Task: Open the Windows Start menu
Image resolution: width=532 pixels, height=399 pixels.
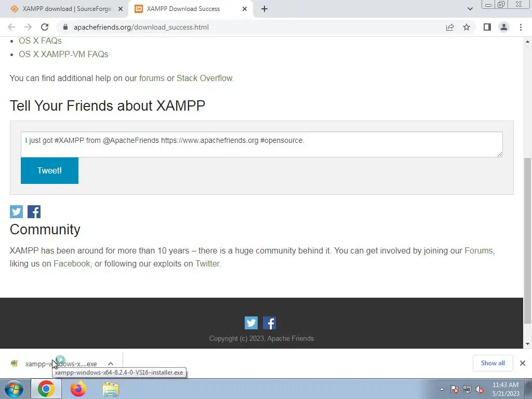Action: click(x=14, y=389)
